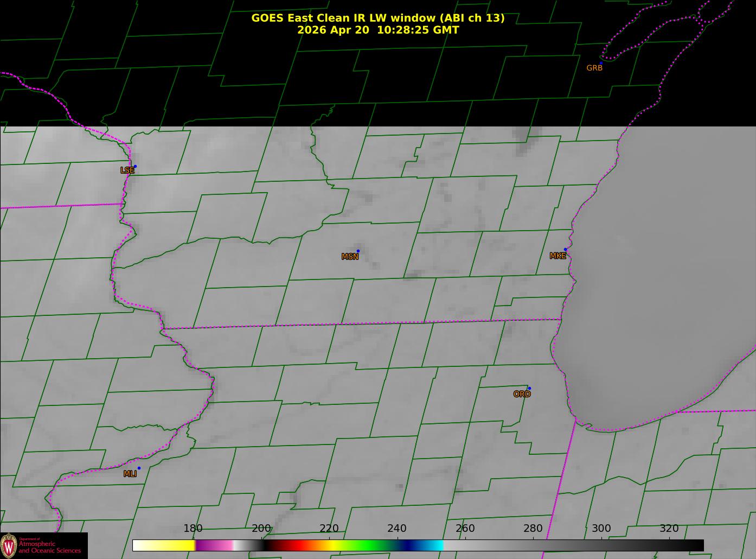Click the GOES East Clean IR title
The image size is (756, 559).
tap(378, 18)
